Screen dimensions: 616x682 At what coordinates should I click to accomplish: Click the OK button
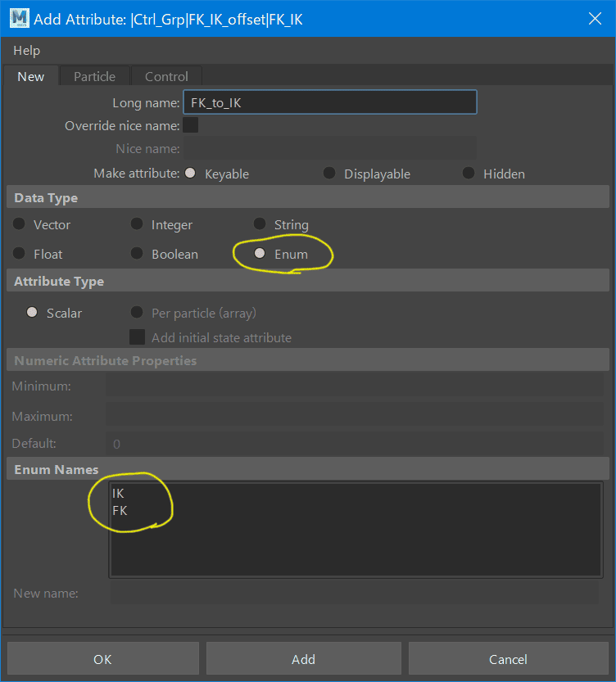(x=102, y=659)
